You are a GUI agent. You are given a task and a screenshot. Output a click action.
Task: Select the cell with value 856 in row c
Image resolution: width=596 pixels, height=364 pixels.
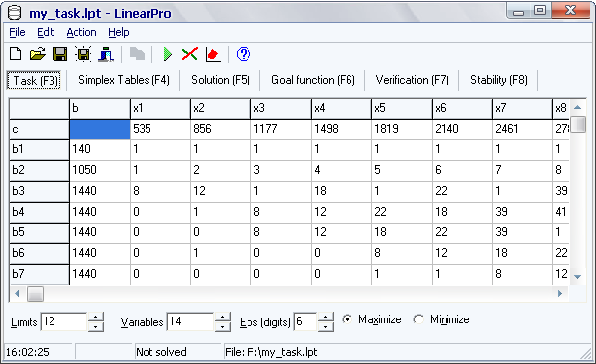tap(221, 129)
